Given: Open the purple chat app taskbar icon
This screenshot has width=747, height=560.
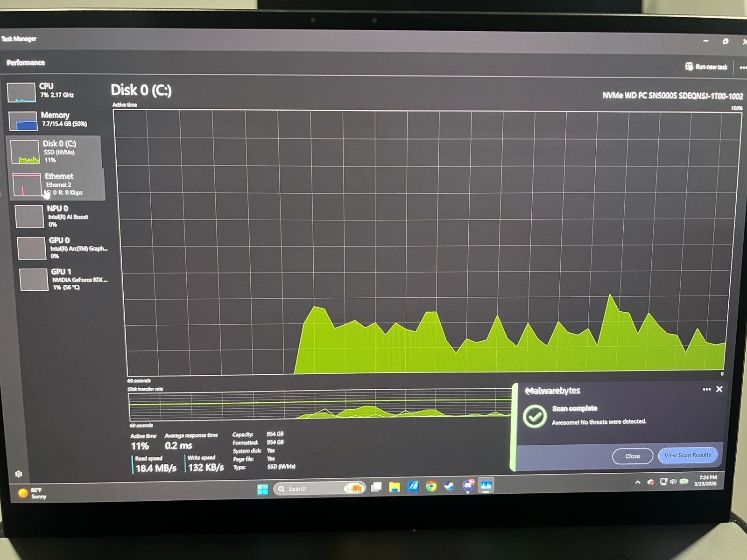Looking at the screenshot, I should [x=468, y=485].
